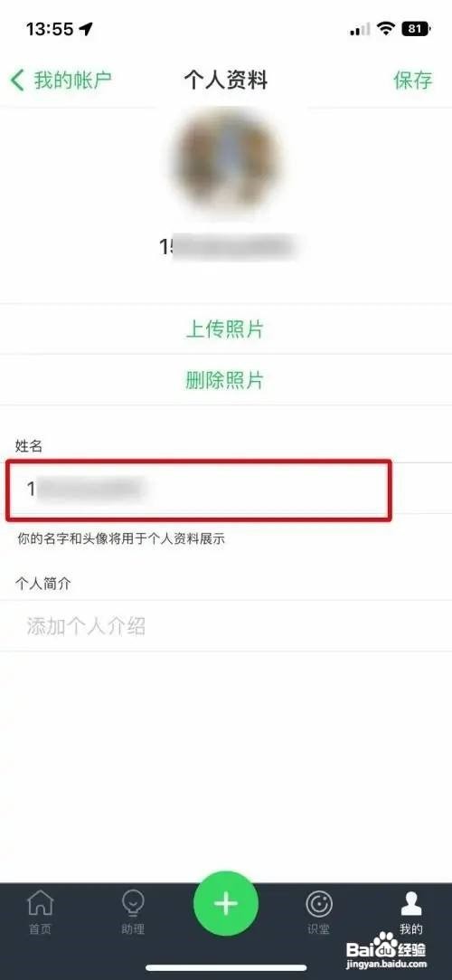
Task: Tap the green plus create button
Action: pos(225,903)
